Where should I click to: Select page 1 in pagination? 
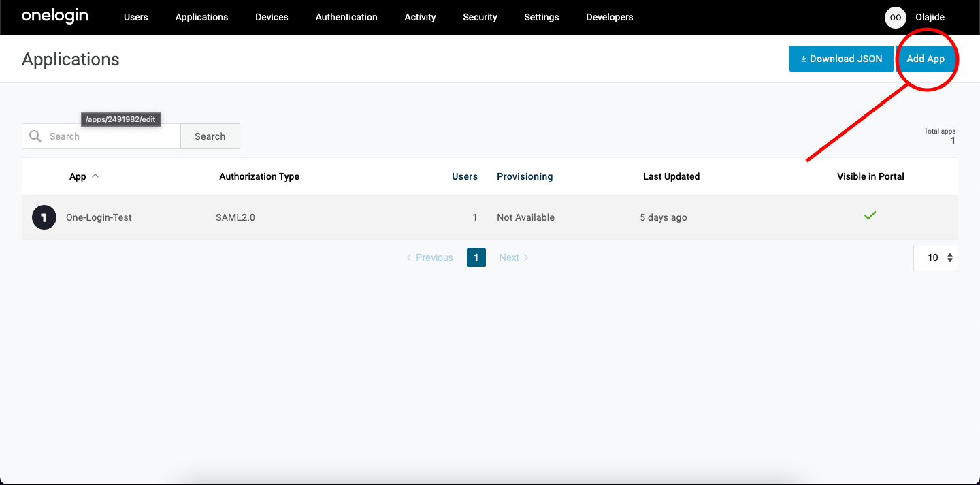point(476,257)
